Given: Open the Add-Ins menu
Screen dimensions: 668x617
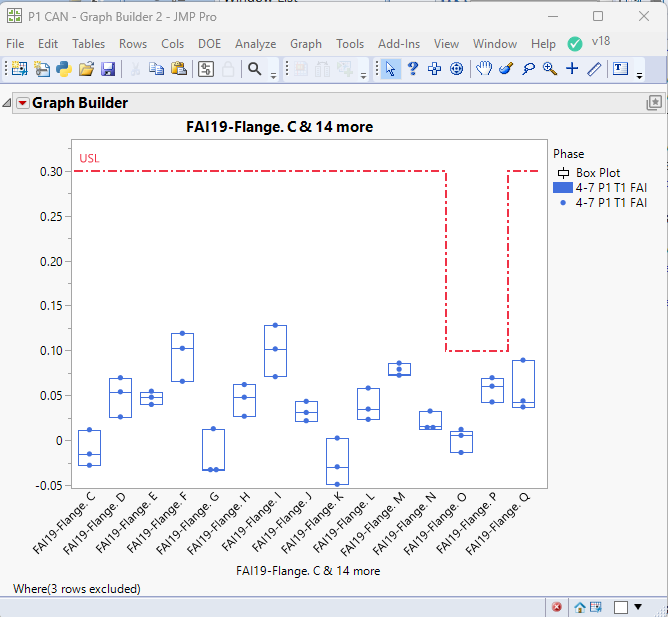Looking at the screenshot, I should point(399,44).
